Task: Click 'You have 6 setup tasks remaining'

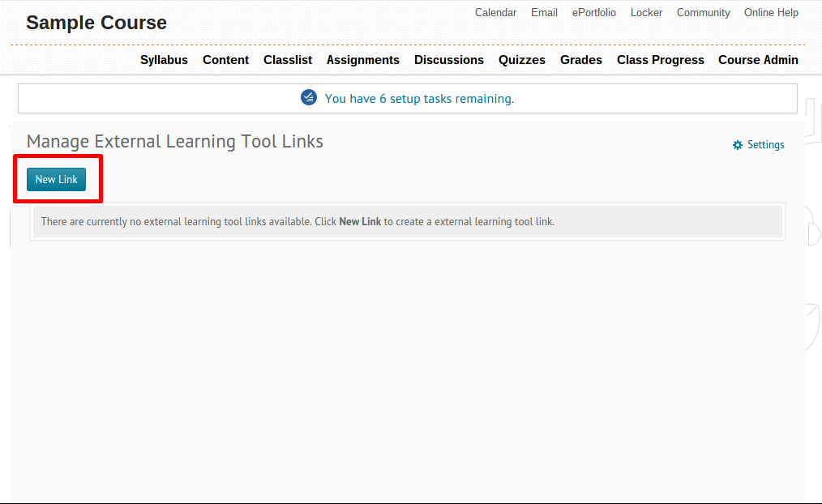Action: 419,99
